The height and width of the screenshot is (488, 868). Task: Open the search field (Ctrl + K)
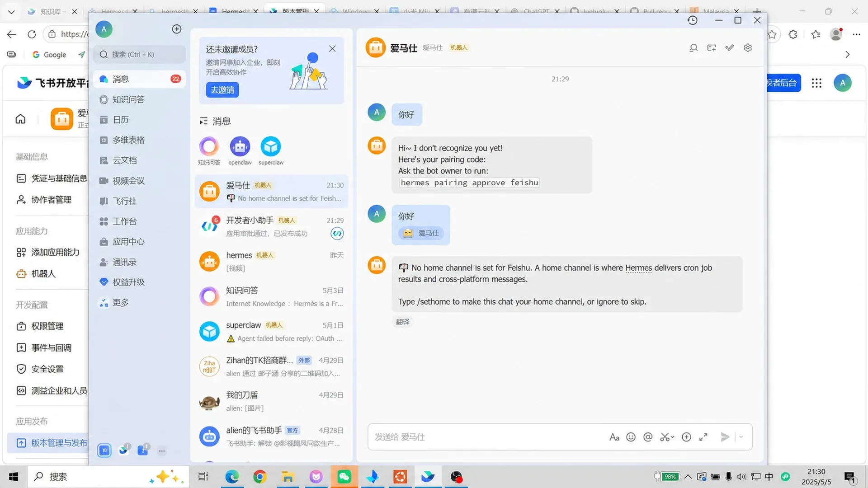(140, 54)
